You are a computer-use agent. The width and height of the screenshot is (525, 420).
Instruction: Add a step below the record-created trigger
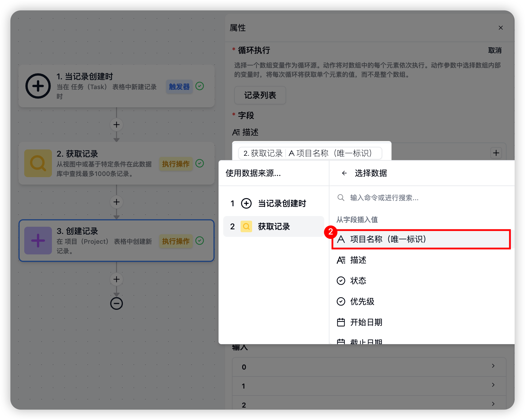[x=117, y=125]
